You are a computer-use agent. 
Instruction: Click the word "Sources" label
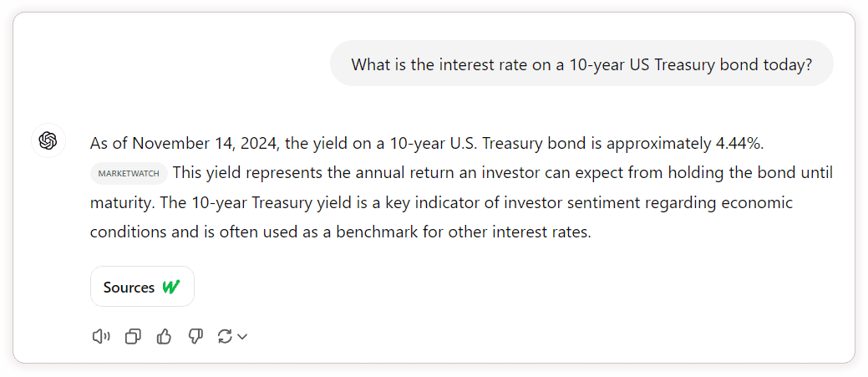[129, 287]
